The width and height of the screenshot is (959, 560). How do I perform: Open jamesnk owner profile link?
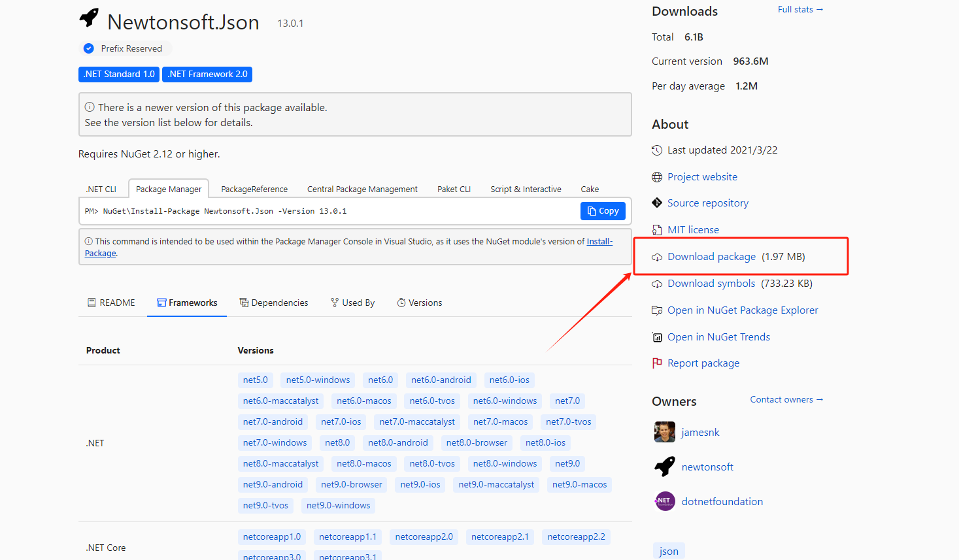(700, 433)
